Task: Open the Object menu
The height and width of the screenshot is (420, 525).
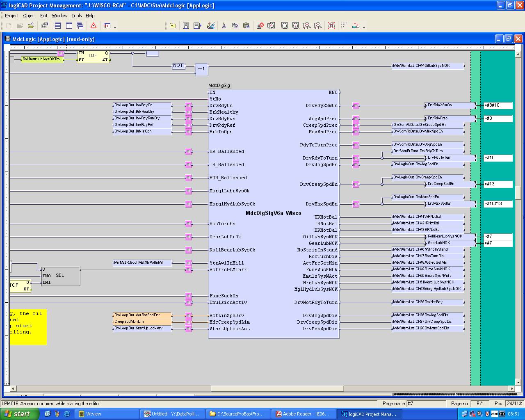Action: pos(30,16)
